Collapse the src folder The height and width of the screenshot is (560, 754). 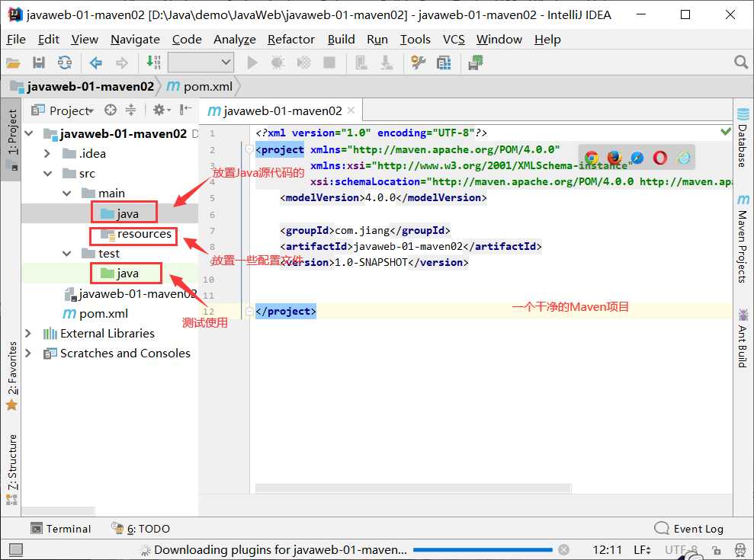click(x=47, y=174)
